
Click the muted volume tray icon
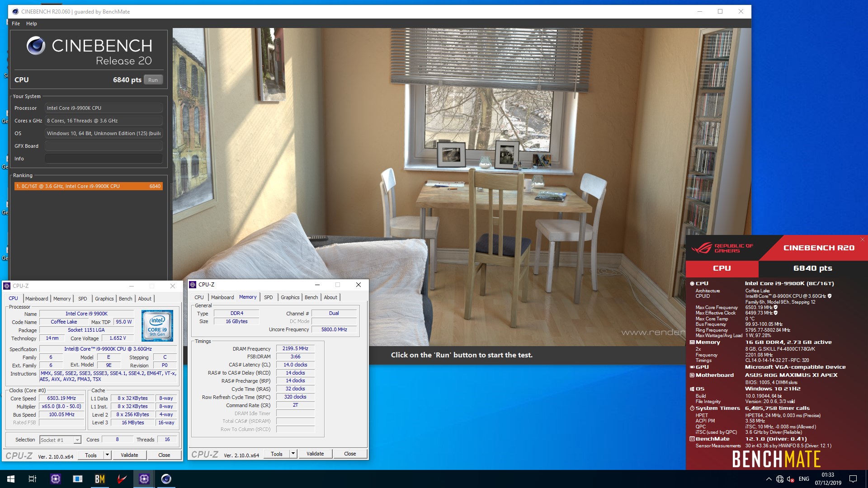tap(791, 479)
